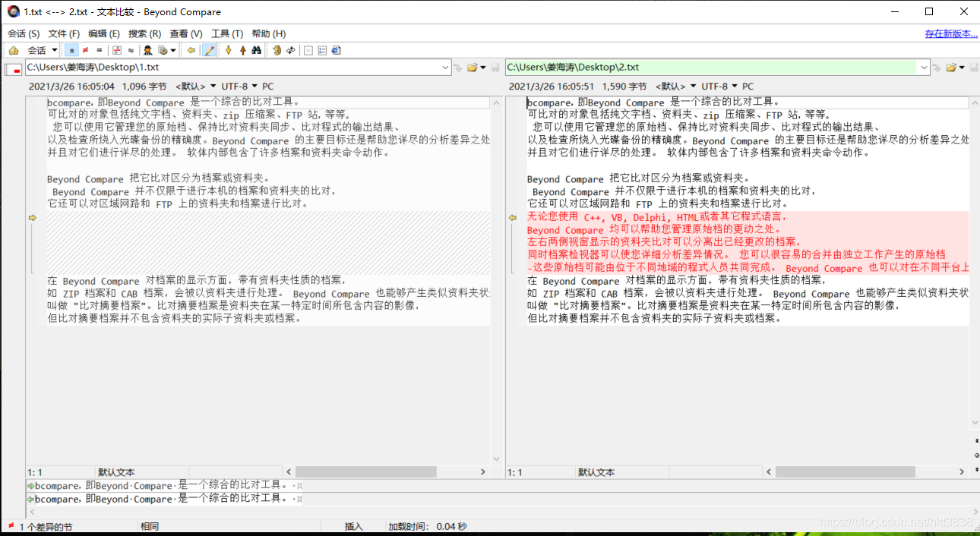This screenshot has width=980, height=536.
Task: Click left pane browse arrow icon
Action: pos(458,68)
